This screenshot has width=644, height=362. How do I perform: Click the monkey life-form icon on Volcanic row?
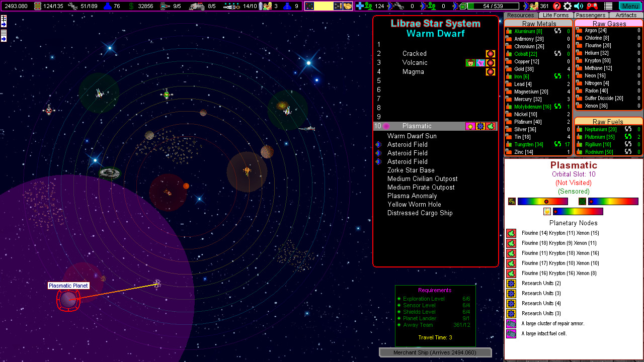point(470,63)
